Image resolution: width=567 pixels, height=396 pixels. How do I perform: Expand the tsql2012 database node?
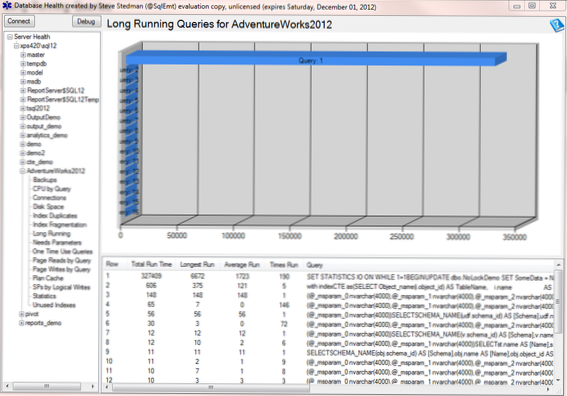coord(23,108)
